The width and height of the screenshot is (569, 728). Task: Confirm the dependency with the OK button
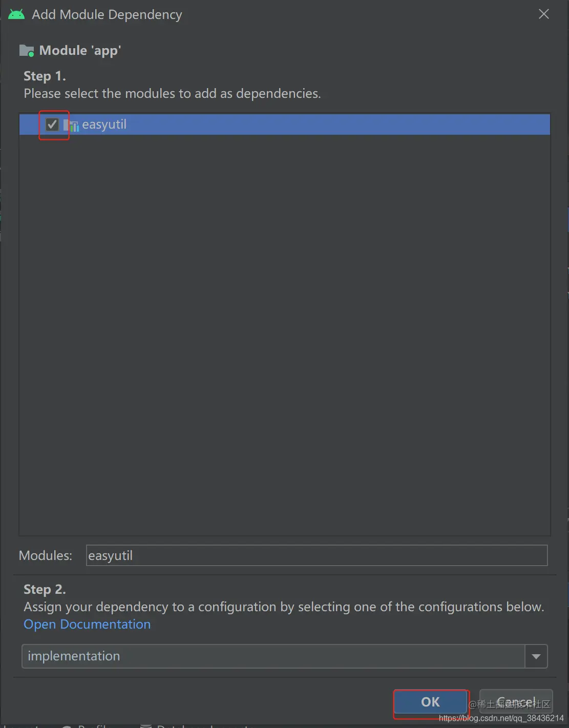(x=430, y=702)
